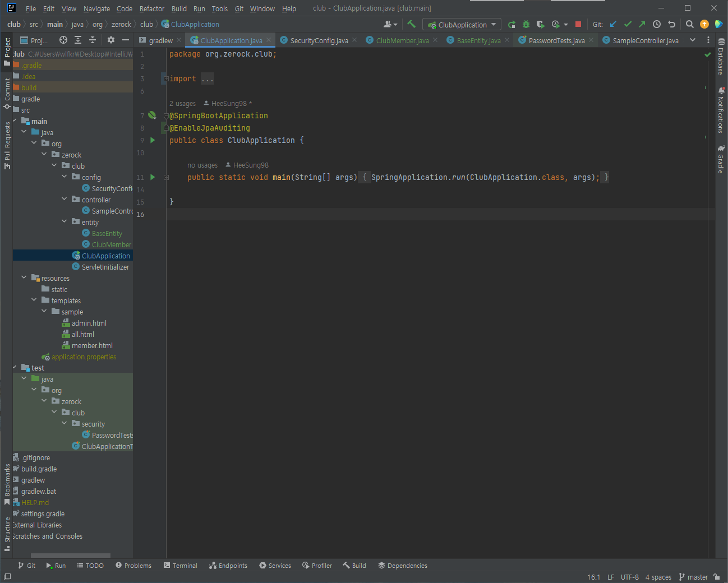Click the run gutter icon beside class declaration
Image resolution: width=728 pixels, height=583 pixels.
pos(153,140)
